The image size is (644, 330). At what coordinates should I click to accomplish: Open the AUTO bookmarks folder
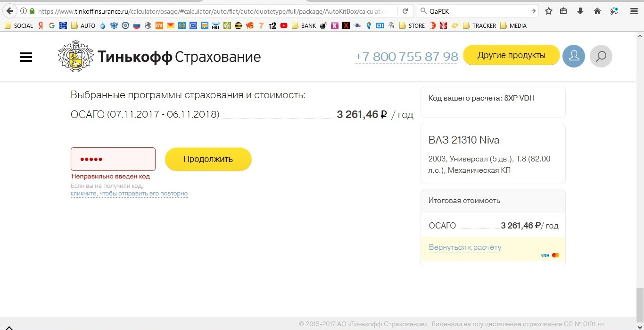tap(83, 26)
